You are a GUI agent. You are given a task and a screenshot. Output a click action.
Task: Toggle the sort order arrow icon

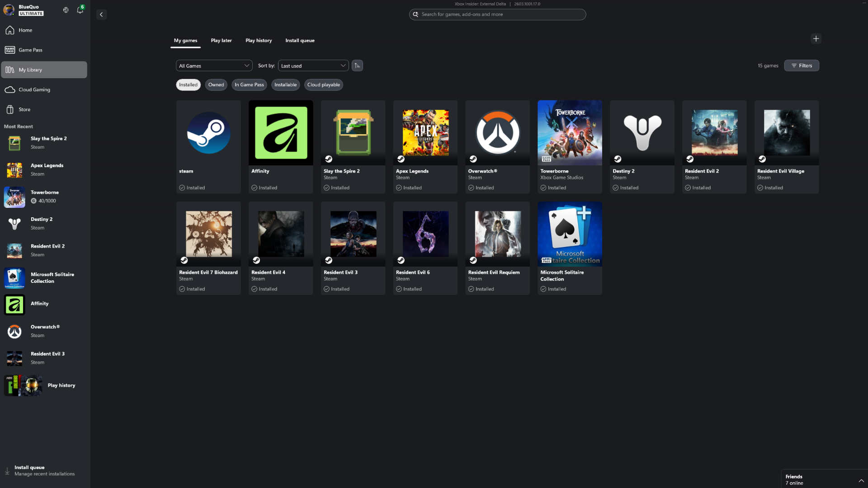tap(357, 66)
